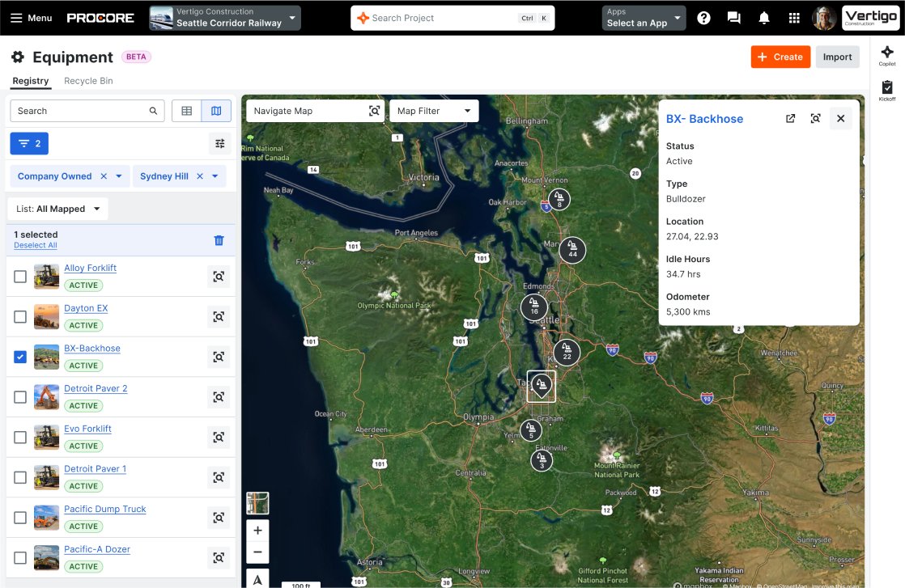Check the Alloy Forklift checkbox
The height and width of the screenshot is (588, 905).
(19, 276)
